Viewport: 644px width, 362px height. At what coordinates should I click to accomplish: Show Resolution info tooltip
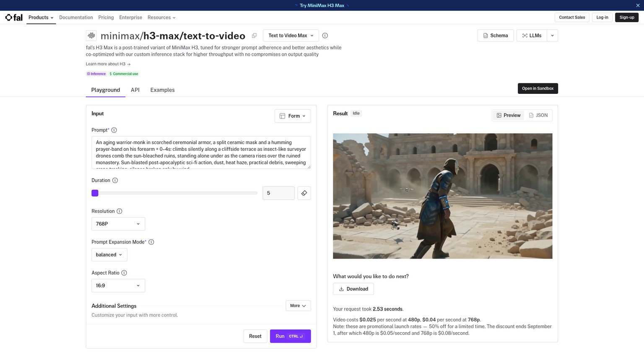pos(119,211)
